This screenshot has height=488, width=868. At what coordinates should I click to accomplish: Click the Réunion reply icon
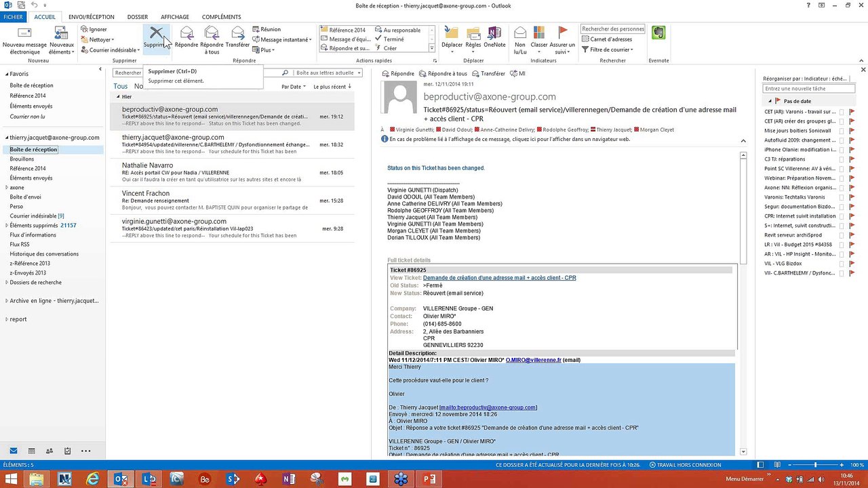click(x=256, y=30)
